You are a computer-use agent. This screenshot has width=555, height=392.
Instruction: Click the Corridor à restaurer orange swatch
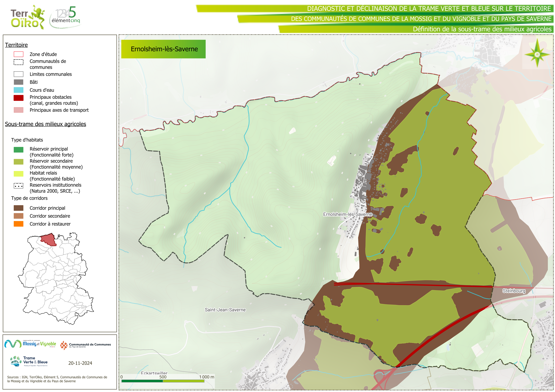[x=19, y=224]
